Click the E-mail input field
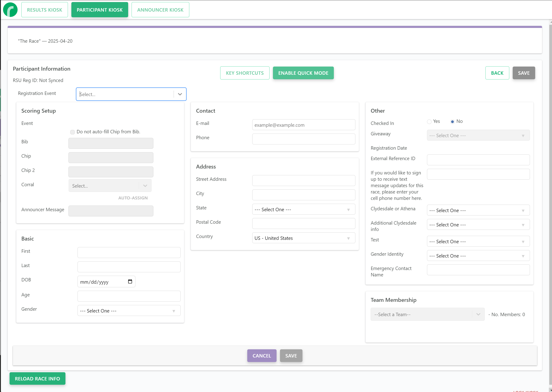Viewport: 552px width, 392px height. [x=304, y=125]
